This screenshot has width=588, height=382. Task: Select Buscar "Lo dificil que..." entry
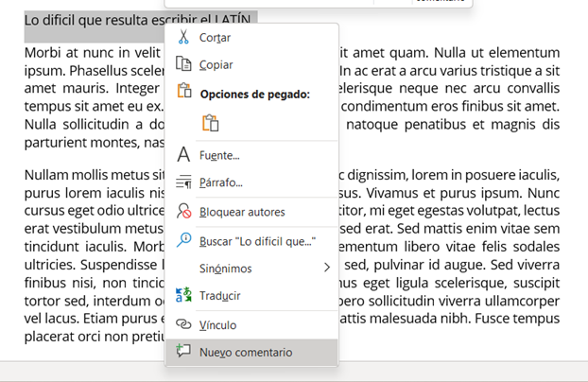(x=251, y=241)
